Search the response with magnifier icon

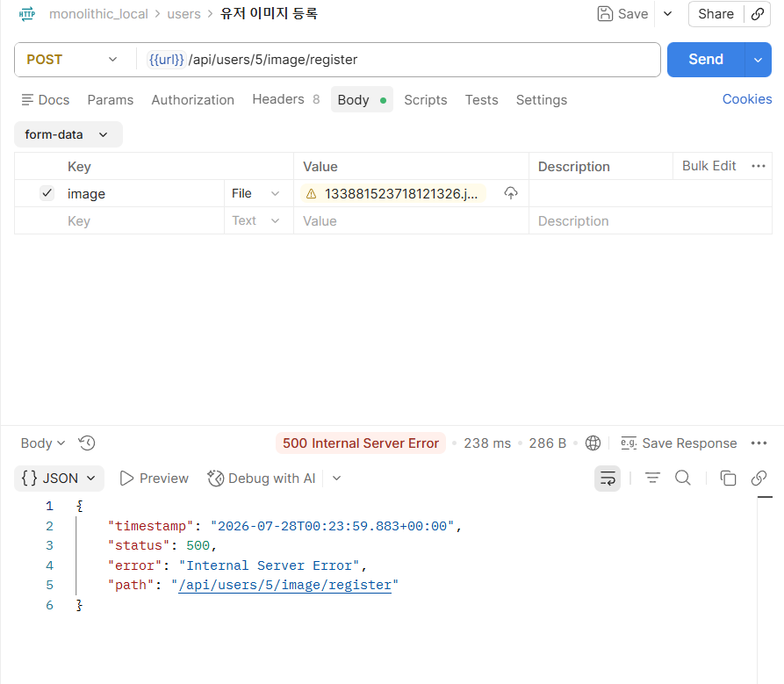682,479
